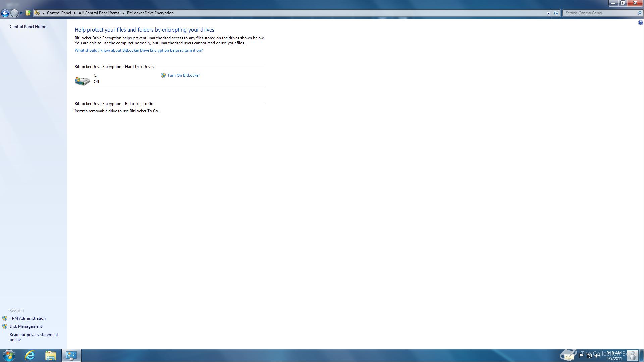Screen dimensions: 644x362
Task: Click the shield icon beside Turn On BitLocker
Action: pyautogui.click(x=163, y=75)
